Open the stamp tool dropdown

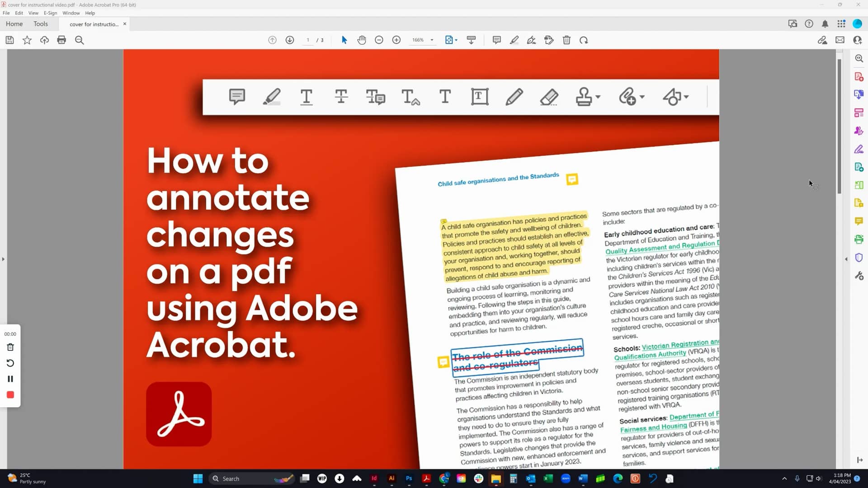(x=598, y=97)
